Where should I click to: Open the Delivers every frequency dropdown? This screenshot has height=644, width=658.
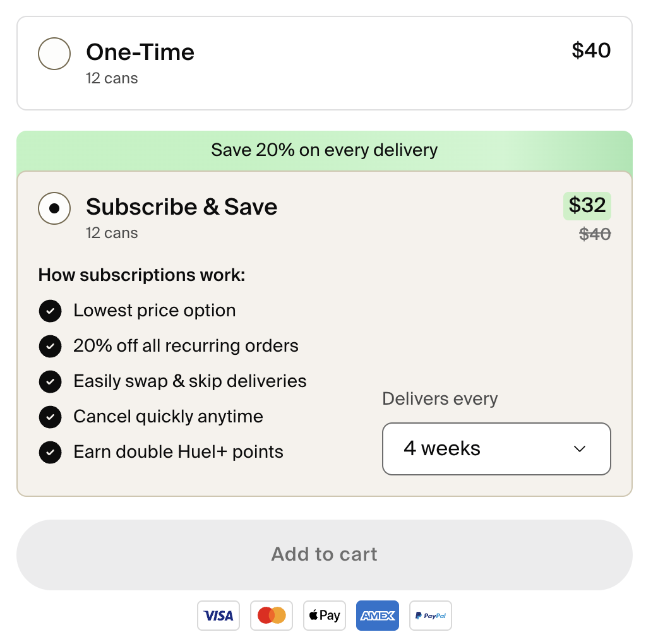(x=496, y=449)
